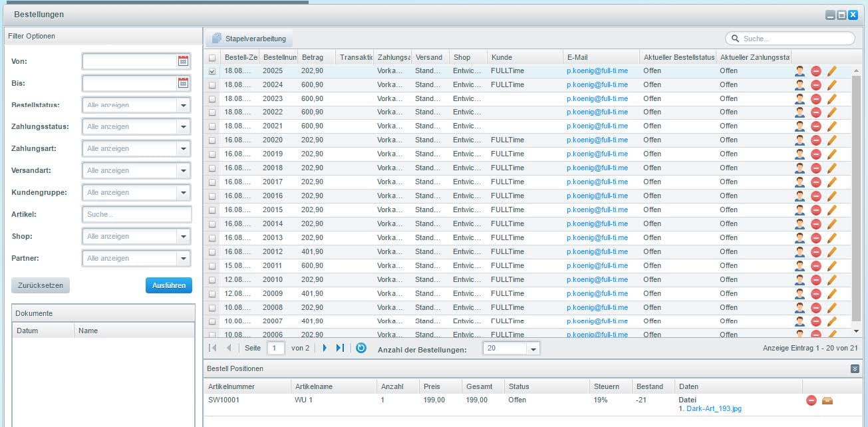Click the Artikel search field
This screenshot has width=868, height=427.
click(x=136, y=214)
